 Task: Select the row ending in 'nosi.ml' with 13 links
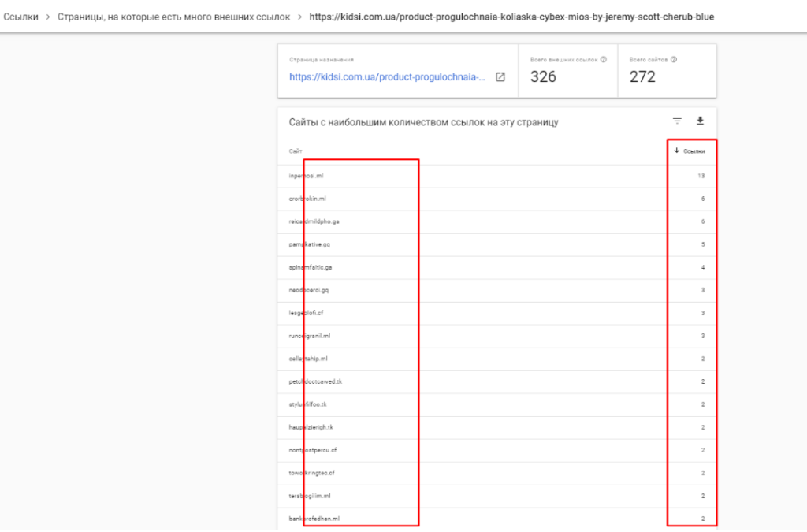click(x=307, y=176)
